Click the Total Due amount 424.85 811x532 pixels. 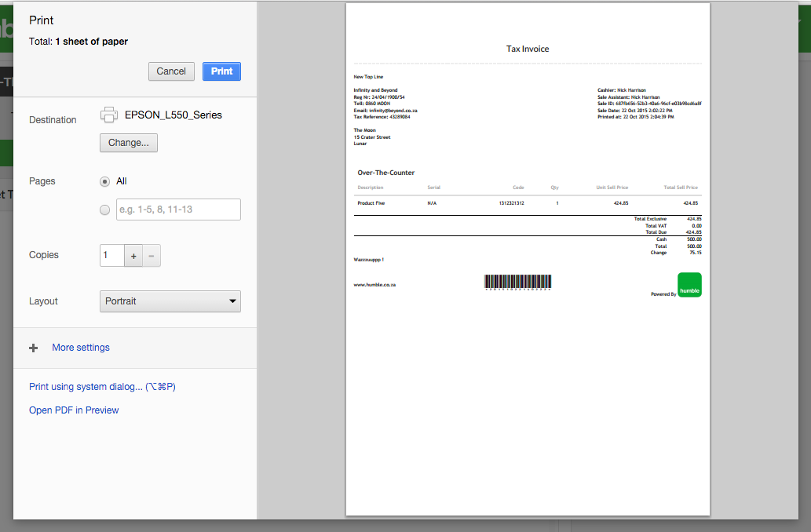(x=693, y=232)
